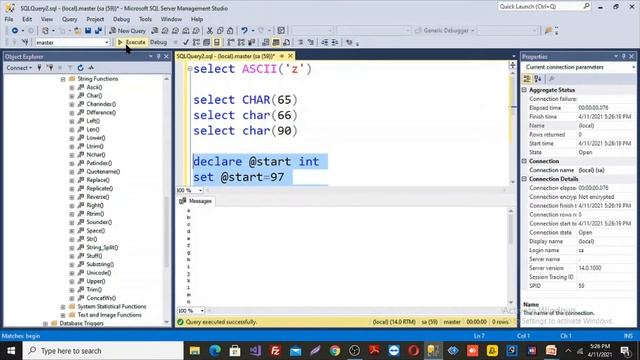Click the Paste icon in toolbar

(x=230, y=31)
